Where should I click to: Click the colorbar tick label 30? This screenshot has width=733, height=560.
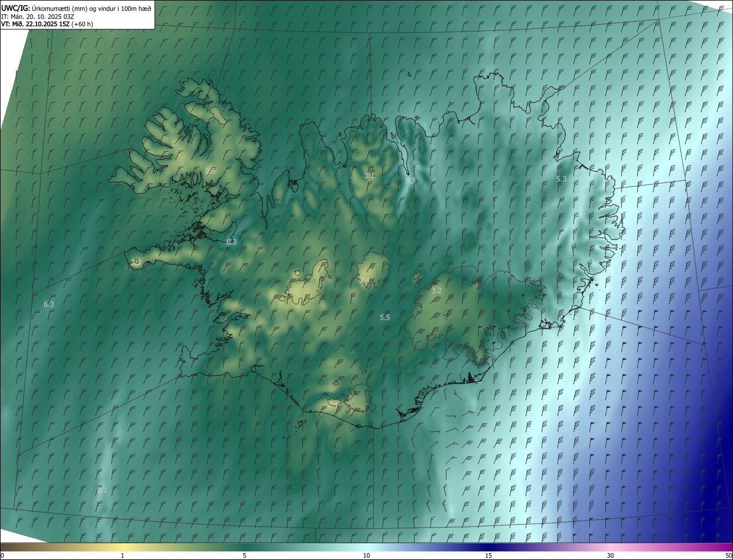point(610,555)
